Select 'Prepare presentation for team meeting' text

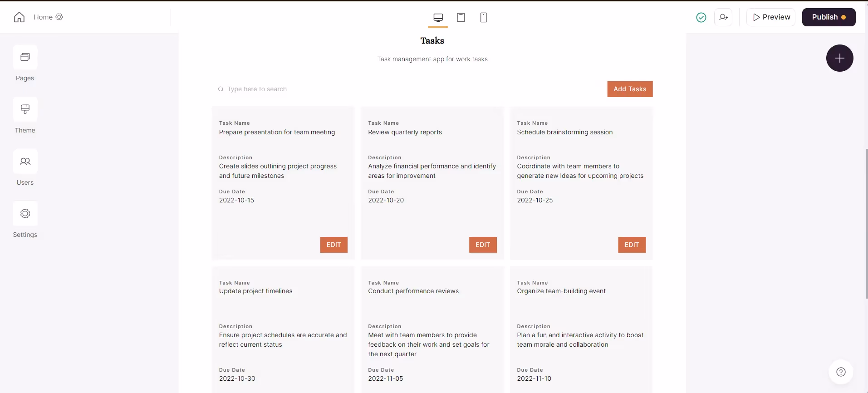tap(277, 132)
